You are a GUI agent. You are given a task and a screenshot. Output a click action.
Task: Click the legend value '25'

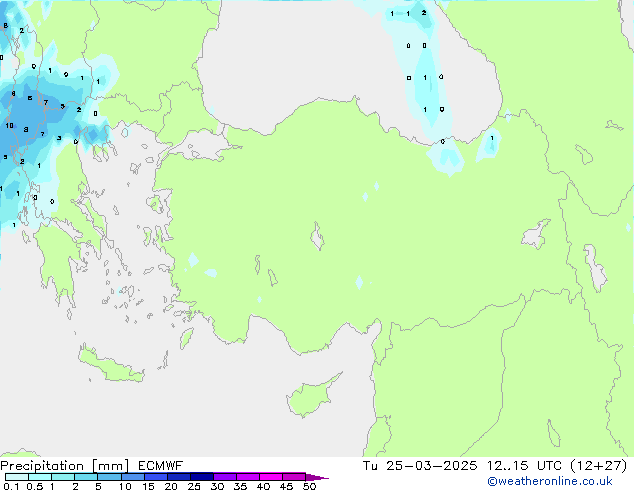click(x=194, y=486)
